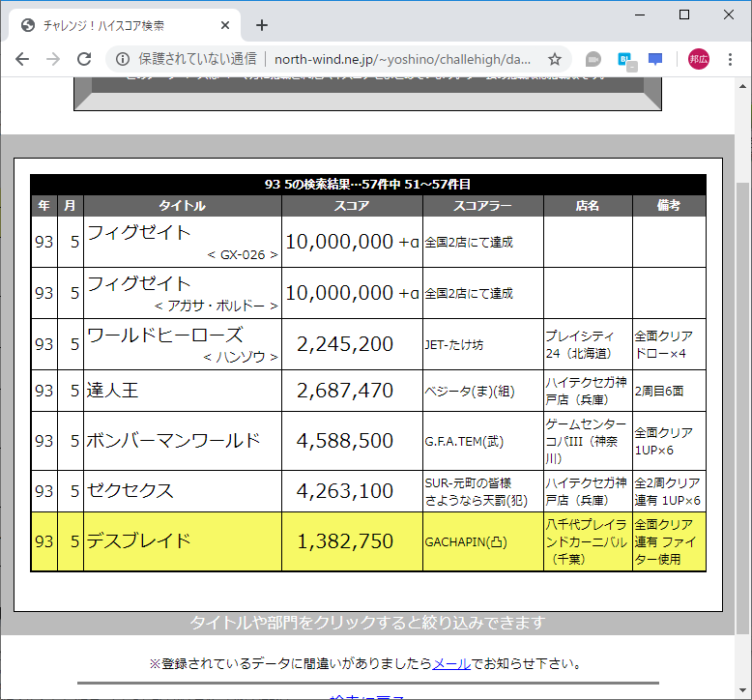Click the page scrollbar down arrow
This screenshot has width=752, height=700.
743,690
